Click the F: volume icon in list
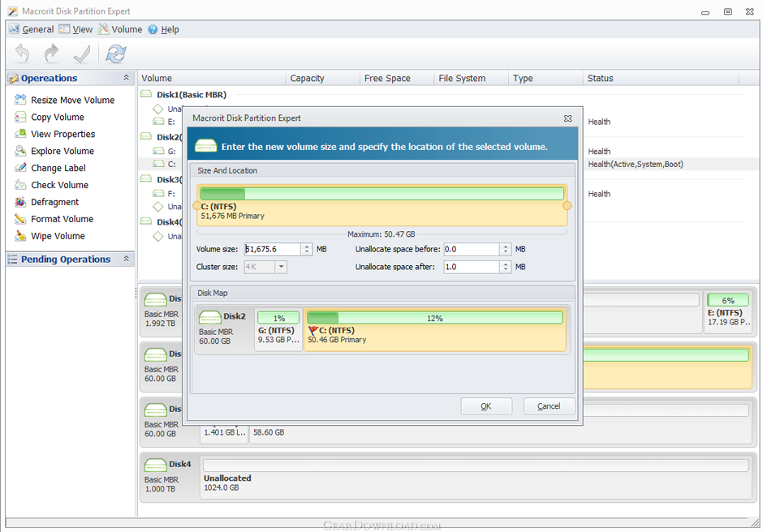 tap(158, 193)
